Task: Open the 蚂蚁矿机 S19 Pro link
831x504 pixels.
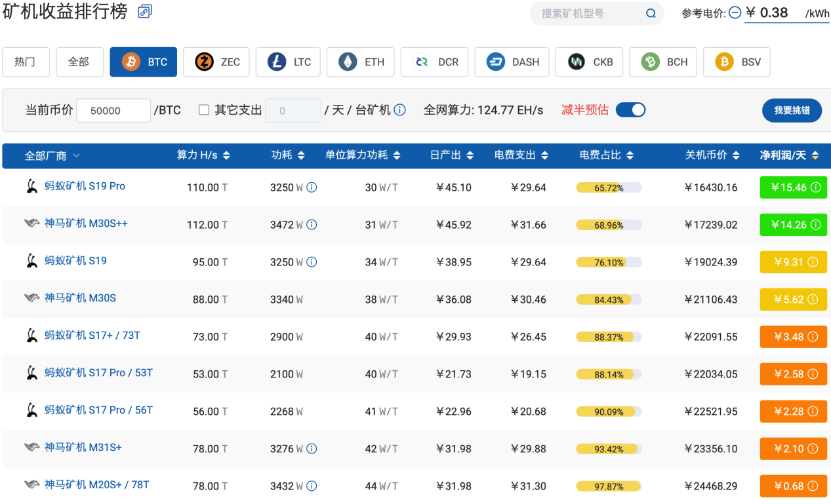Action: (x=85, y=186)
